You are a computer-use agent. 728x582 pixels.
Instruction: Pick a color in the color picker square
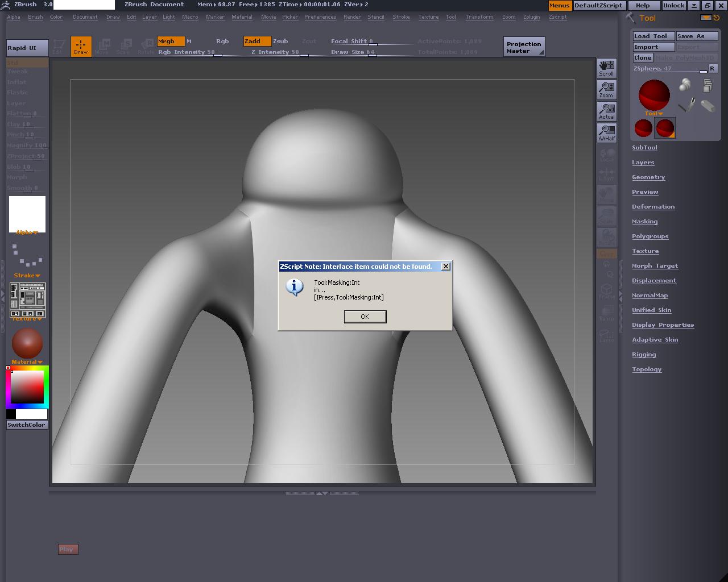[27, 386]
